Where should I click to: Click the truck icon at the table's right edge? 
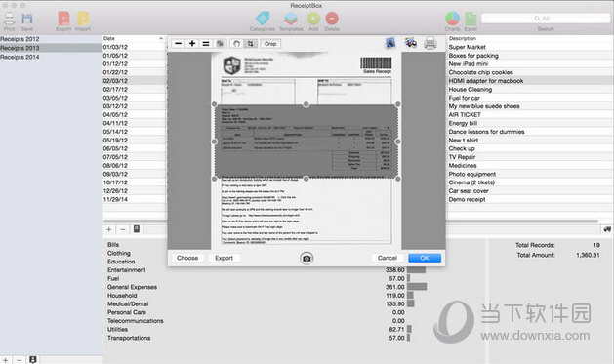(607, 229)
